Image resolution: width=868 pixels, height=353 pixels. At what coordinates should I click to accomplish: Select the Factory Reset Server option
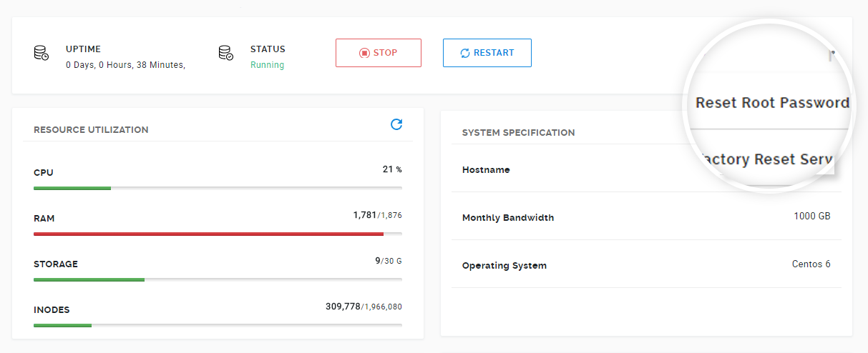tap(767, 159)
